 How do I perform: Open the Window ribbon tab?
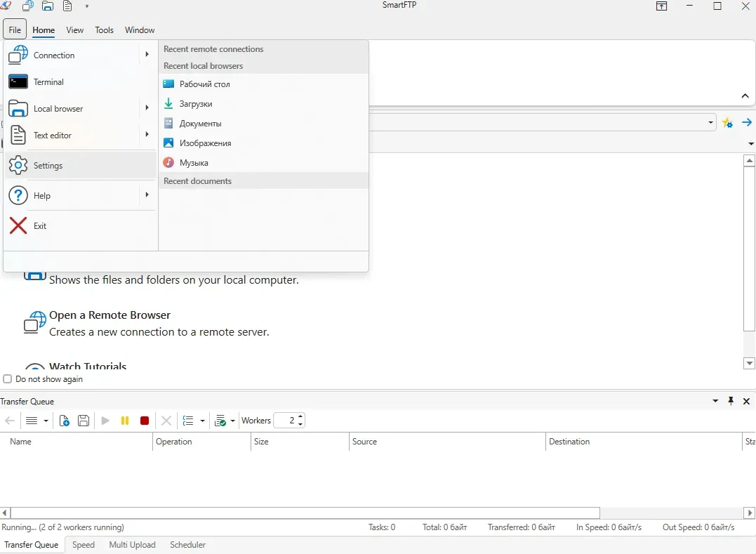pyautogui.click(x=140, y=30)
